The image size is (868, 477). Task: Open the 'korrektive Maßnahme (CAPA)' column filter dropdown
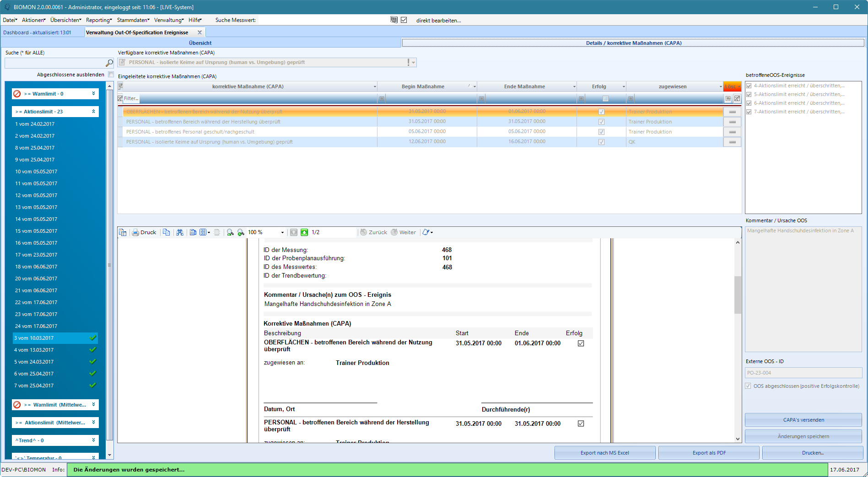[375, 86]
